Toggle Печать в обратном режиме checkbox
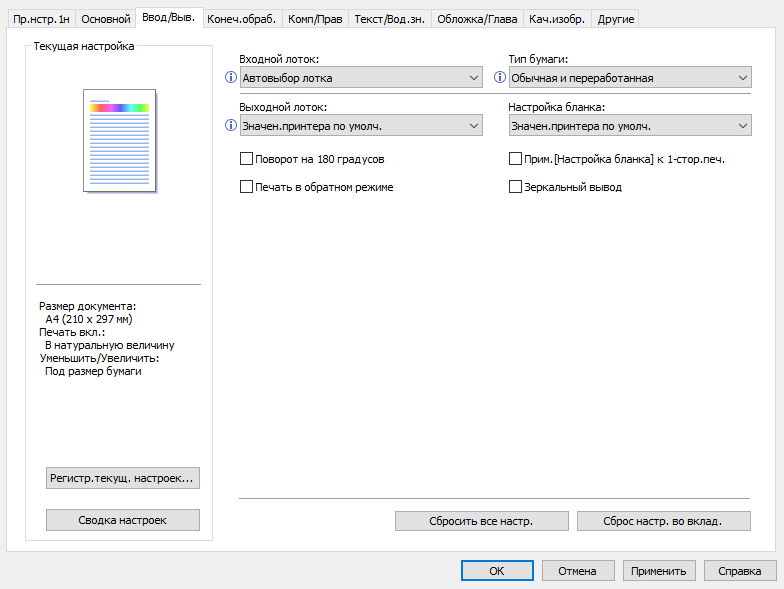 pos(246,187)
